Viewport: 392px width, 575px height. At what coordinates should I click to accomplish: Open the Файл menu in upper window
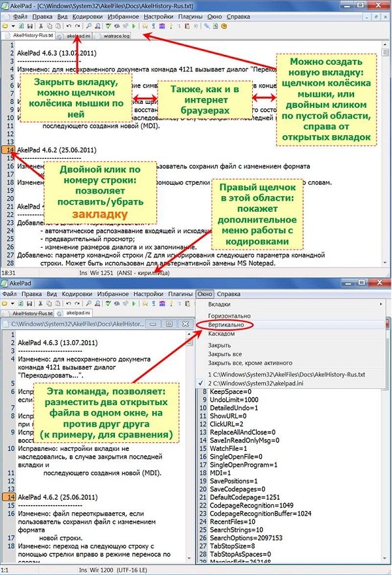(x=20, y=16)
